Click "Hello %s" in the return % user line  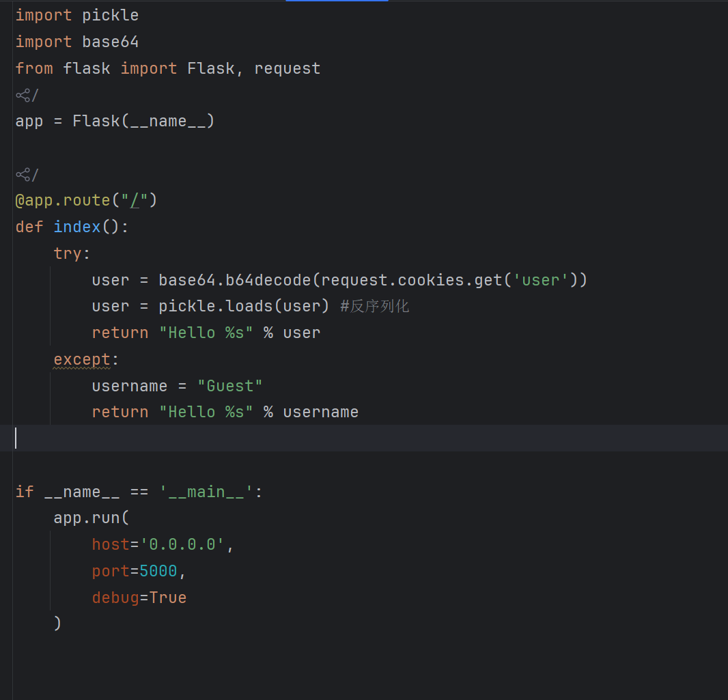coord(206,333)
